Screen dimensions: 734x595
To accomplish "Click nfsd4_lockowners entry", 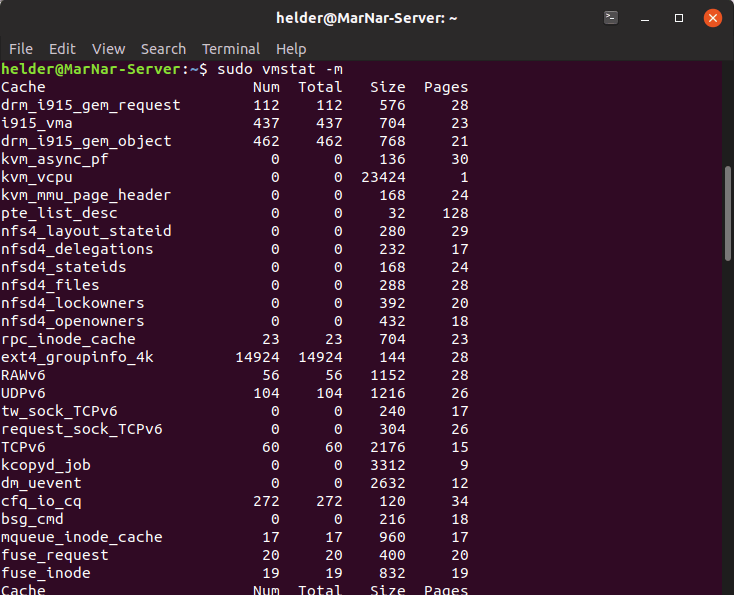I will (x=73, y=303).
